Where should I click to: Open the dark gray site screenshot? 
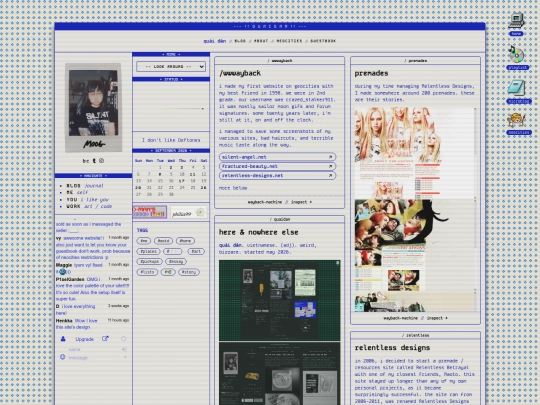[279, 373]
